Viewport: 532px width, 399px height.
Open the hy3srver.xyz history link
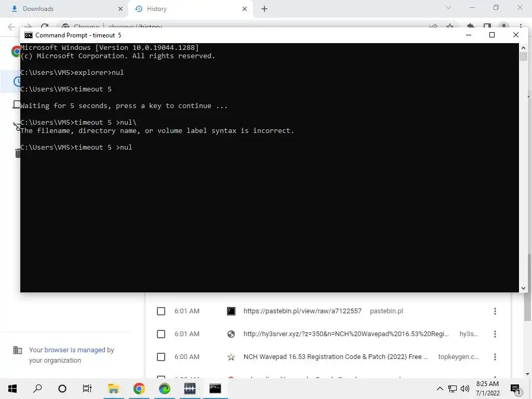click(x=346, y=334)
